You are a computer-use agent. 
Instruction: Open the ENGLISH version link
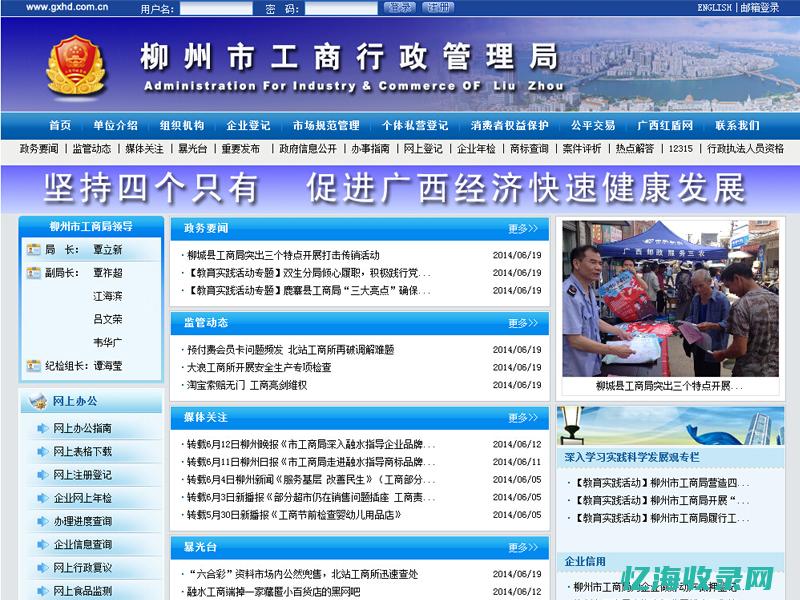(713, 8)
